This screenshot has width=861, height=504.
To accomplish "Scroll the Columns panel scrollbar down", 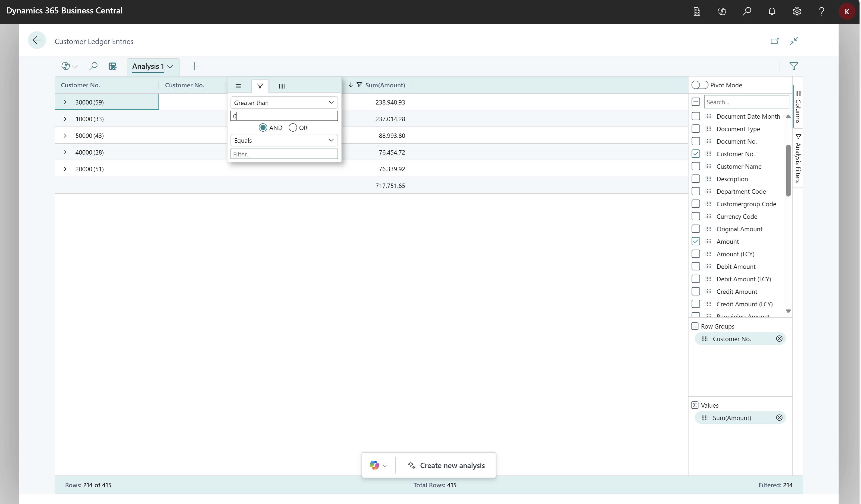I will [788, 311].
